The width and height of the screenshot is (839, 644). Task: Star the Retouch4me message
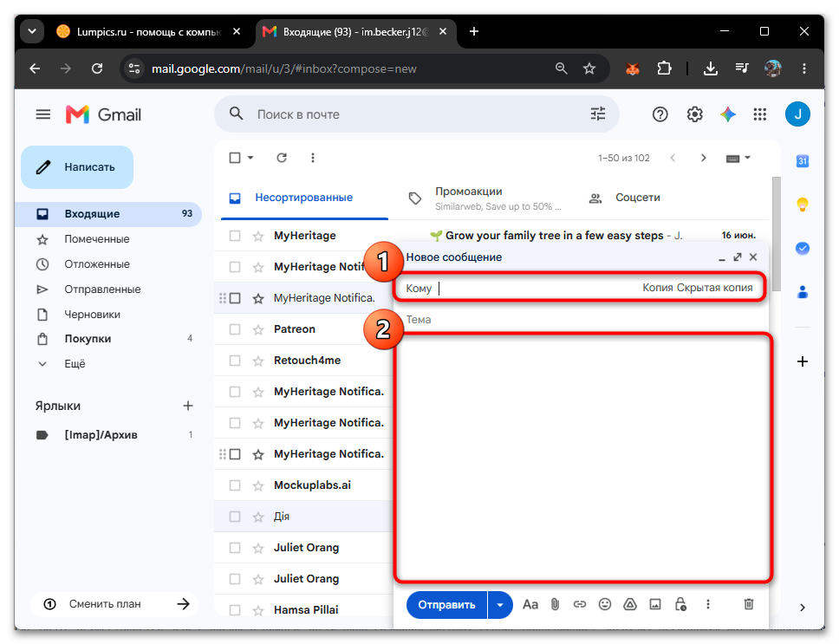(258, 361)
